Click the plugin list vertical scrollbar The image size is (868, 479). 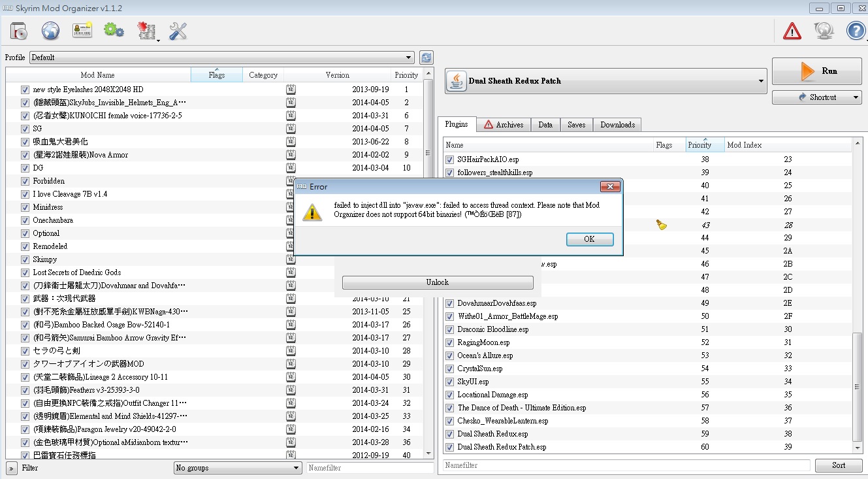point(857,296)
